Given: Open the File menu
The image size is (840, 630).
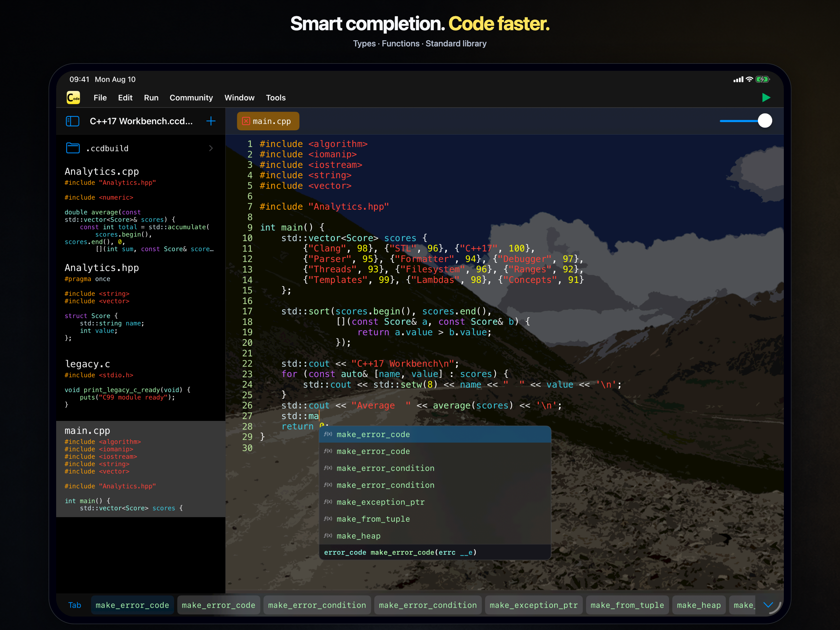Looking at the screenshot, I should click(x=100, y=98).
